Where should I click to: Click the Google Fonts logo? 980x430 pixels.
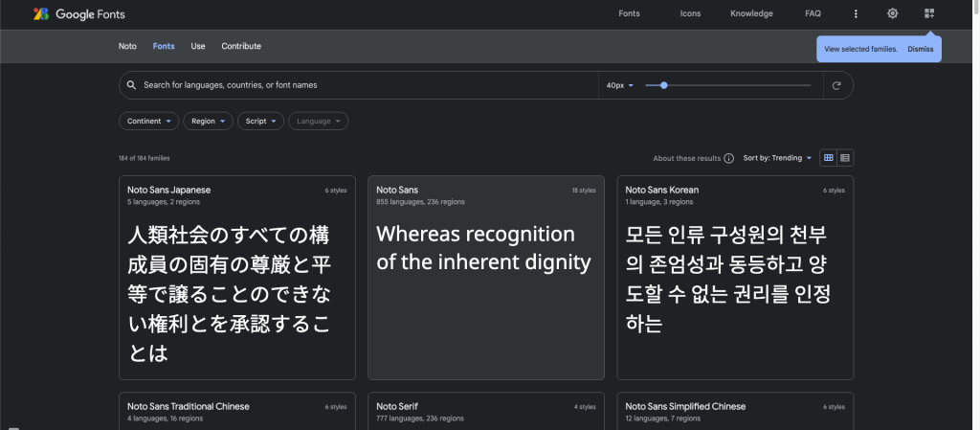78,13
